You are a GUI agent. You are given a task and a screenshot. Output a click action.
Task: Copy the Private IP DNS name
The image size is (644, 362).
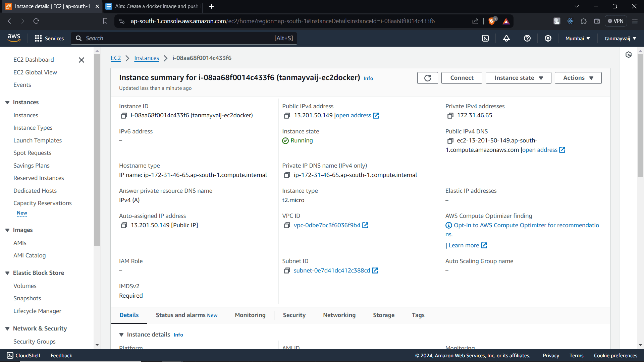[x=287, y=175]
